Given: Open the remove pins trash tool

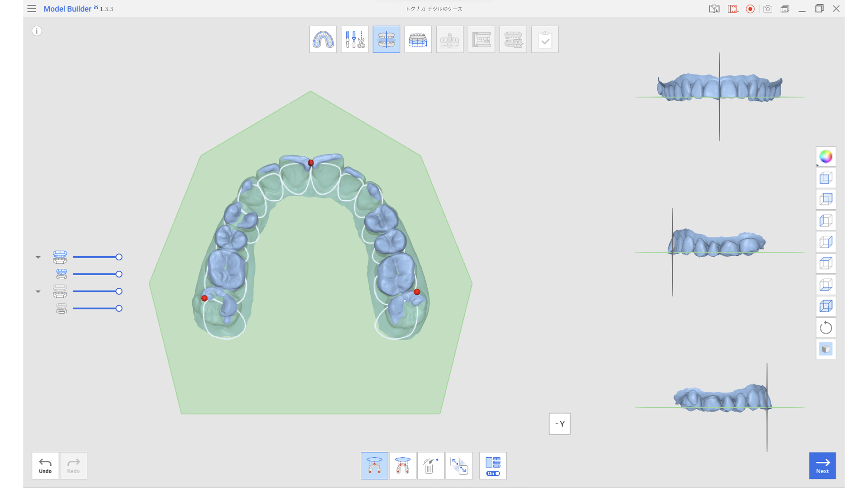Looking at the screenshot, I should click(430, 465).
